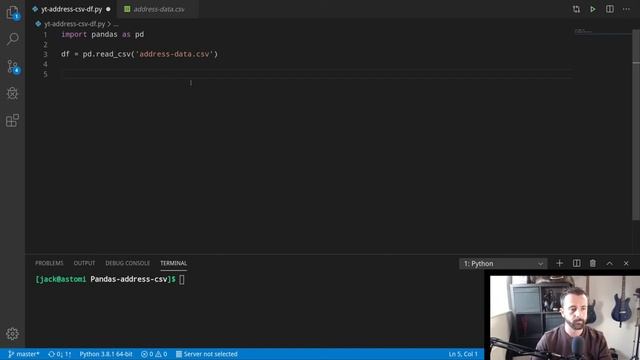The width and height of the screenshot is (640, 360).
Task: Split the editor to the right
Action: pos(609,9)
